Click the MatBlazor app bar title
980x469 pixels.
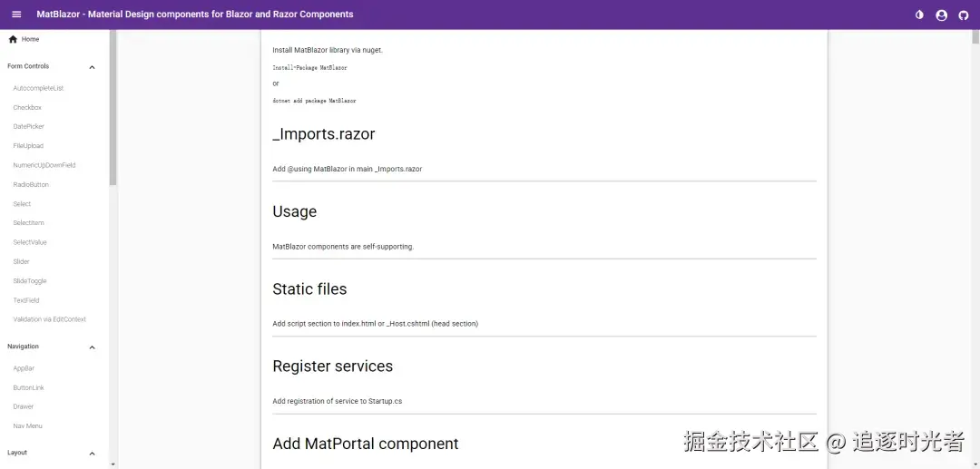(x=195, y=15)
